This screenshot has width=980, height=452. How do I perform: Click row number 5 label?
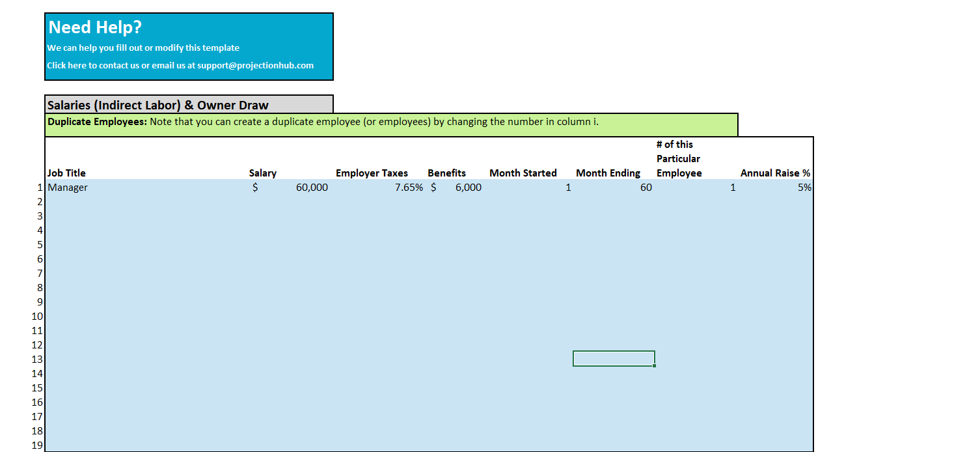click(40, 245)
